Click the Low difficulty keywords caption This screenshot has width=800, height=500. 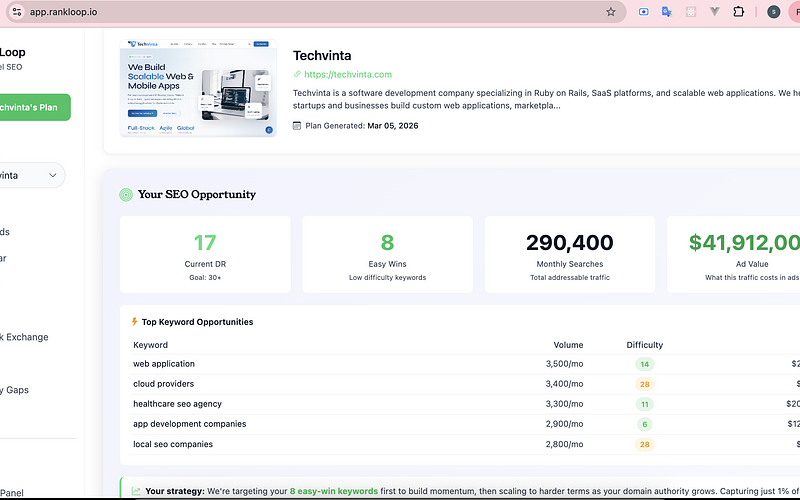tap(387, 278)
